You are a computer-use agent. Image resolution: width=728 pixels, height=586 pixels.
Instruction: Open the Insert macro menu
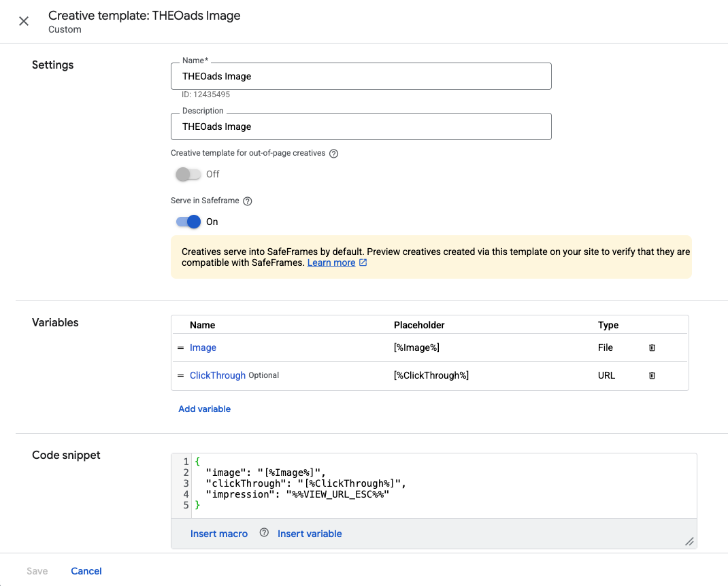click(x=219, y=534)
